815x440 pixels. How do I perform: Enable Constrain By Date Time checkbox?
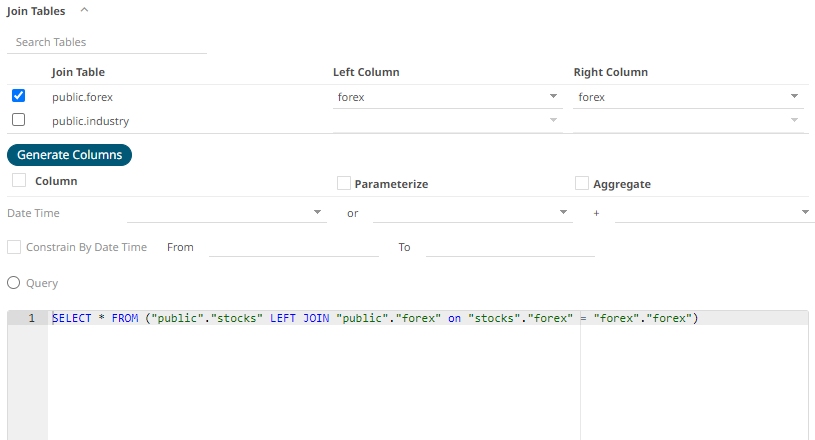point(14,247)
